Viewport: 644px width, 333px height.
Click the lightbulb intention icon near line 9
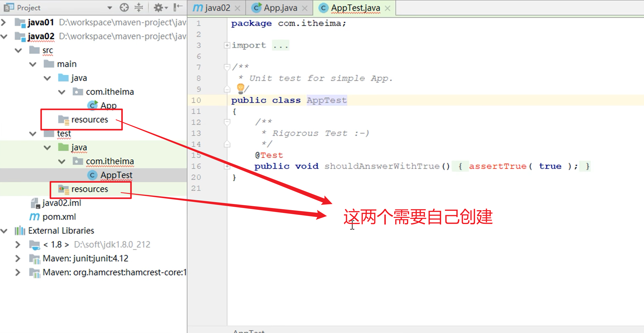(x=240, y=89)
